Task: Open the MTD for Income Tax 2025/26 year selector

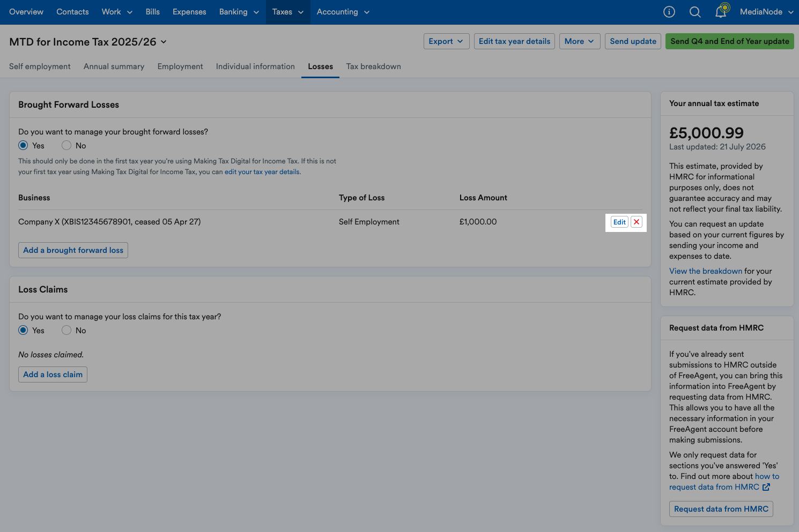Action: tap(88, 42)
